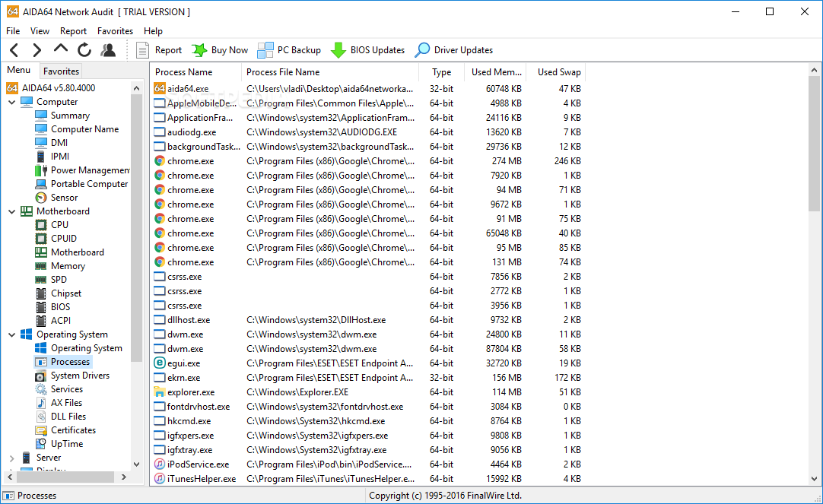The height and width of the screenshot is (504, 823).
Task: Click process list scroll down arrow
Action: 814,478
